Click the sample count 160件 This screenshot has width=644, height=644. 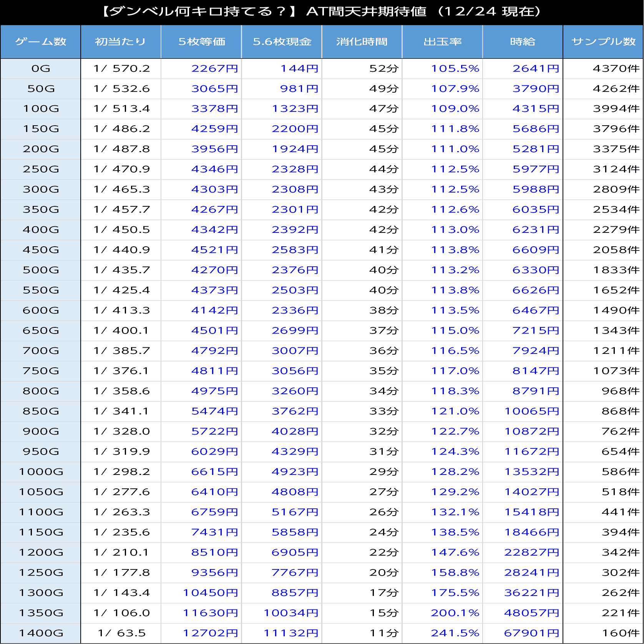tap(621, 633)
